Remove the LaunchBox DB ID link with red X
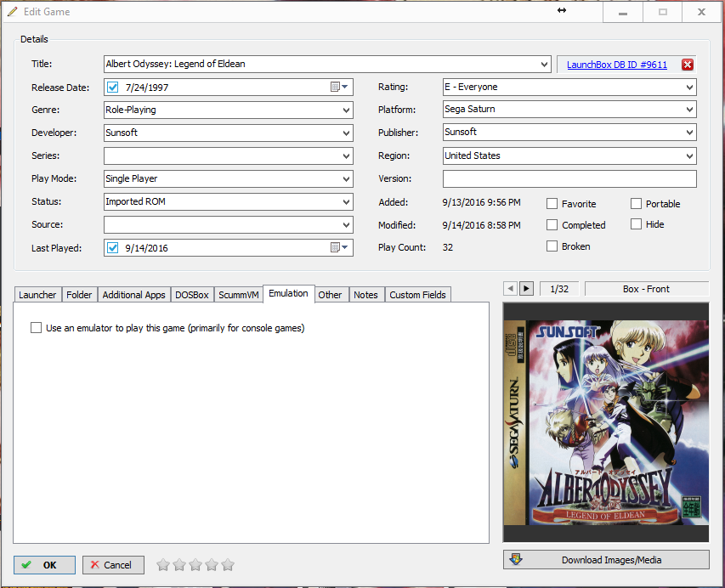 pyautogui.click(x=687, y=65)
